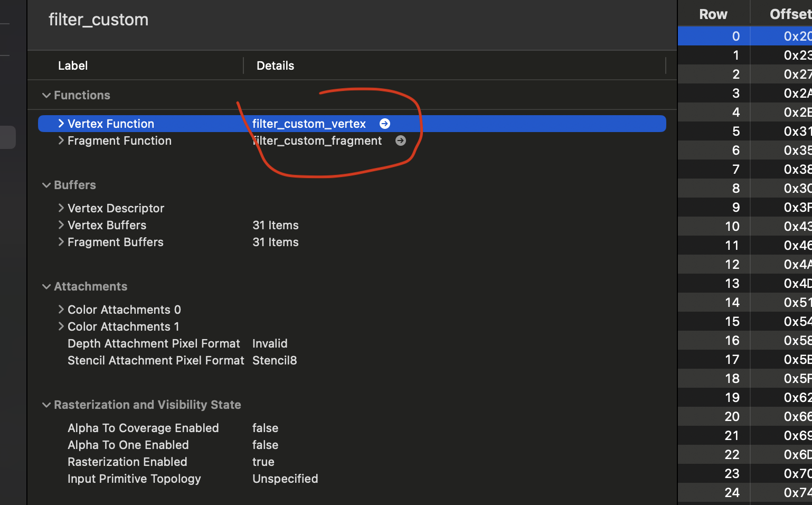Collapse the Functions section
Image resolution: width=812 pixels, height=505 pixels.
(x=46, y=95)
